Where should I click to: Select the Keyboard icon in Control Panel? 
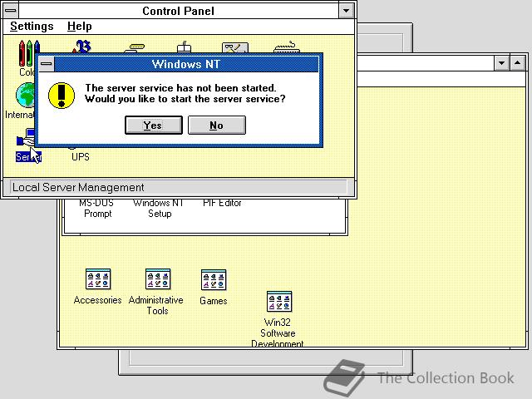(x=287, y=47)
